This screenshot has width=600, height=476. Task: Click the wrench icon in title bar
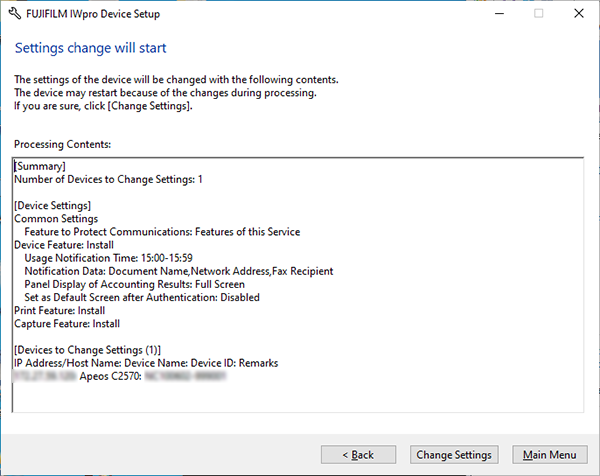click(15, 14)
